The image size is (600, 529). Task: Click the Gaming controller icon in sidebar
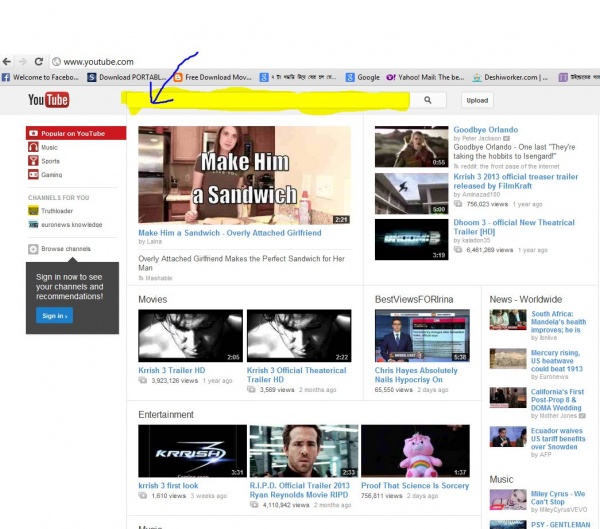coord(33,175)
